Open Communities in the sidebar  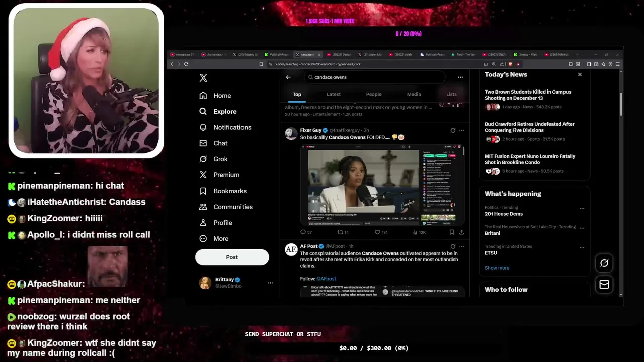point(225,207)
